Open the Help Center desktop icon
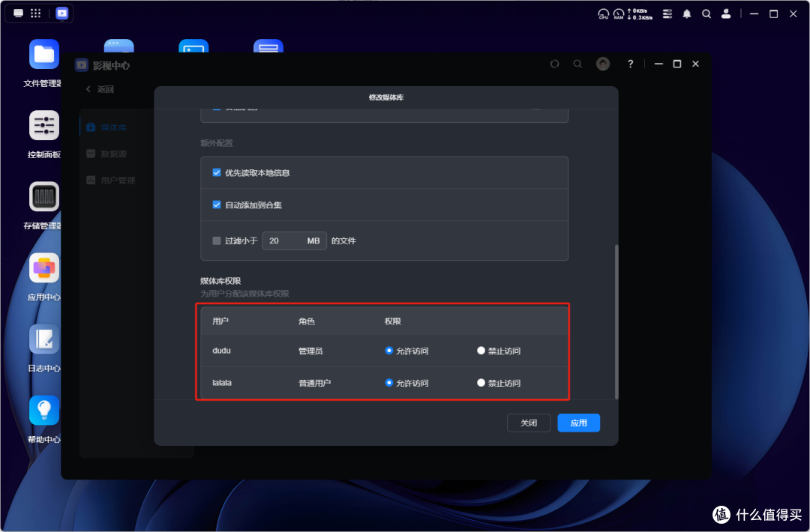Screen dimensions: 810x532 pyautogui.click(x=44, y=410)
